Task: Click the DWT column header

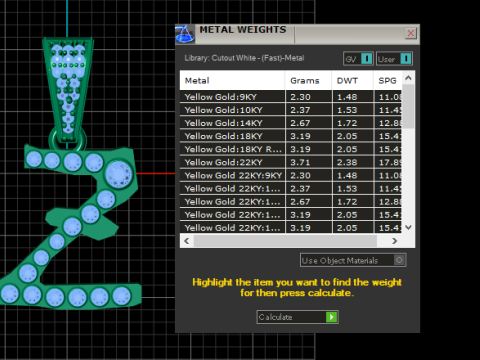Action: [x=352, y=81]
